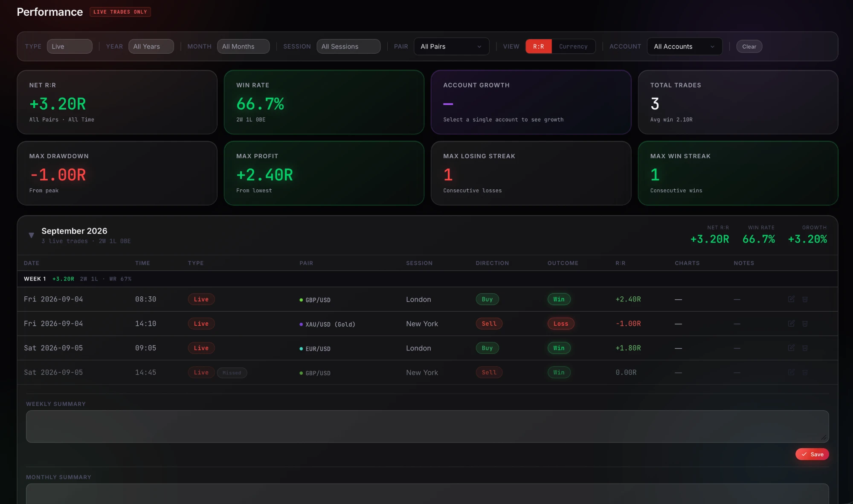Clear all filters

coord(749,46)
